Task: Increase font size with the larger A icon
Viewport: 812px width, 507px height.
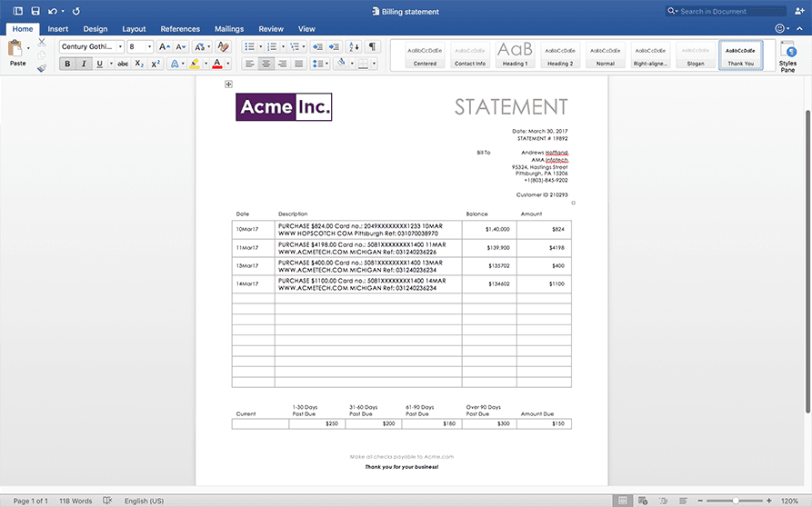Action: point(164,46)
